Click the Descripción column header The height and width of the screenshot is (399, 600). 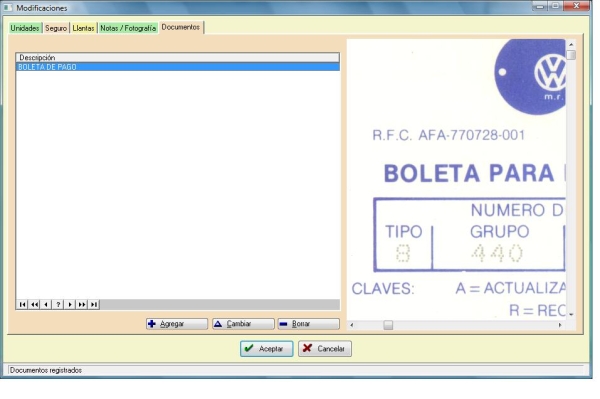click(x=178, y=57)
